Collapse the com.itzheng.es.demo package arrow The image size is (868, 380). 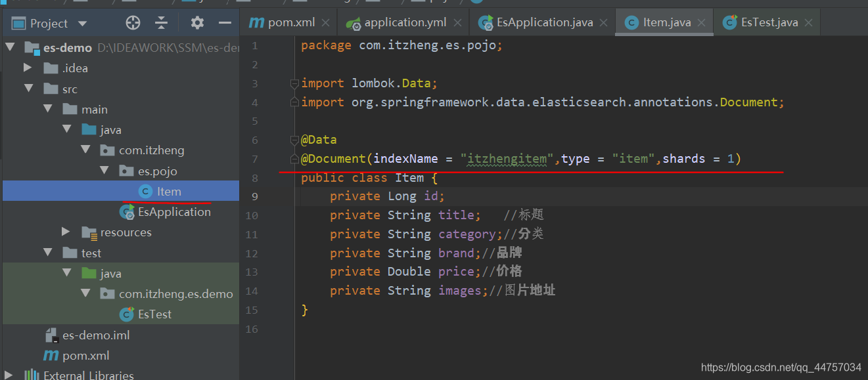click(85, 293)
